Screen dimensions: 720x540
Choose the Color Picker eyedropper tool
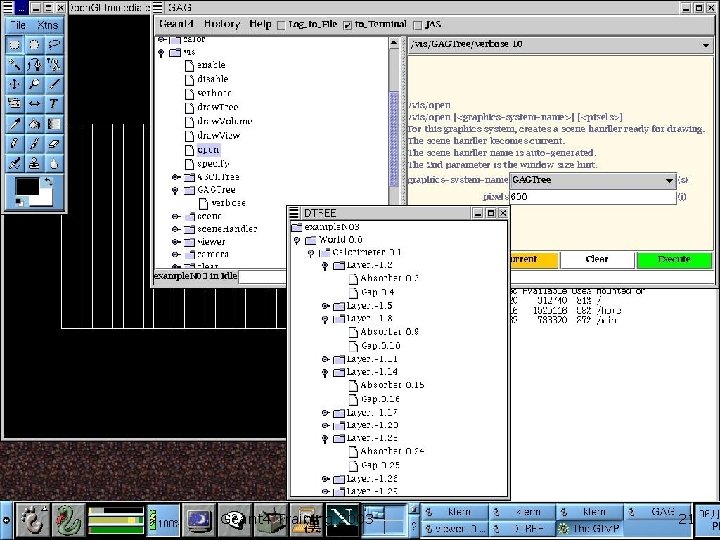click(x=15, y=123)
